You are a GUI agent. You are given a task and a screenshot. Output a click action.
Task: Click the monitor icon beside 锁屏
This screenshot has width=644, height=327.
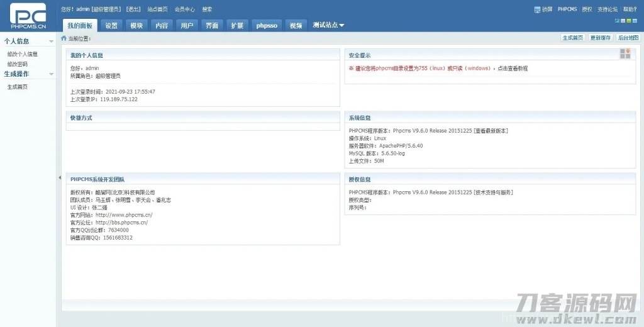coord(537,9)
